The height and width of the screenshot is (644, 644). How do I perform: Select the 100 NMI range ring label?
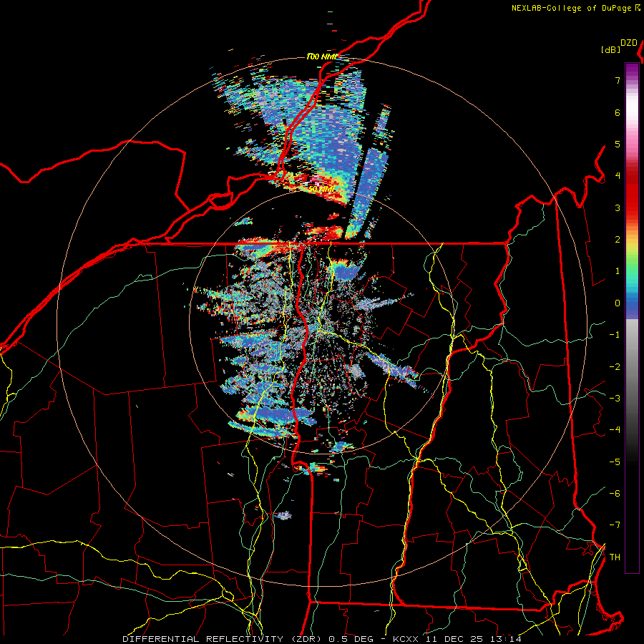[x=321, y=57]
